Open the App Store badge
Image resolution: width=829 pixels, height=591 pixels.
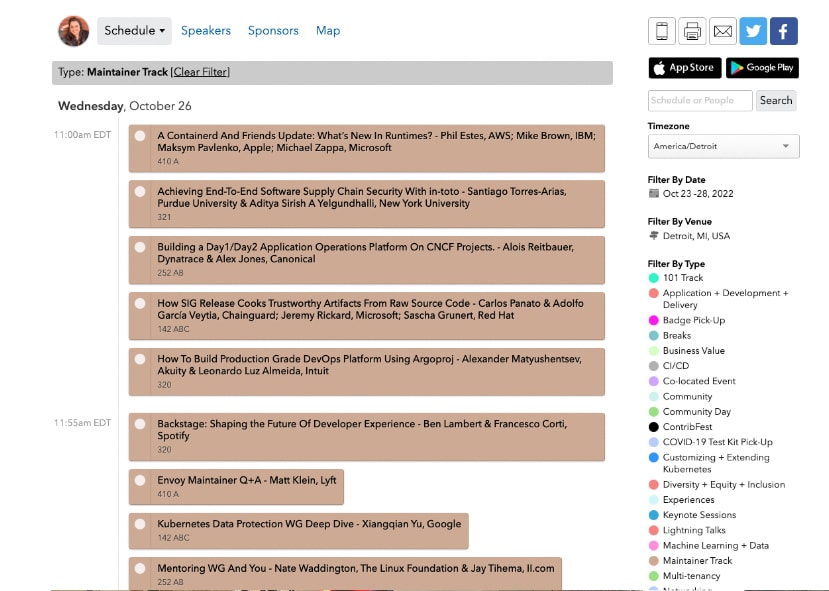click(685, 68)
